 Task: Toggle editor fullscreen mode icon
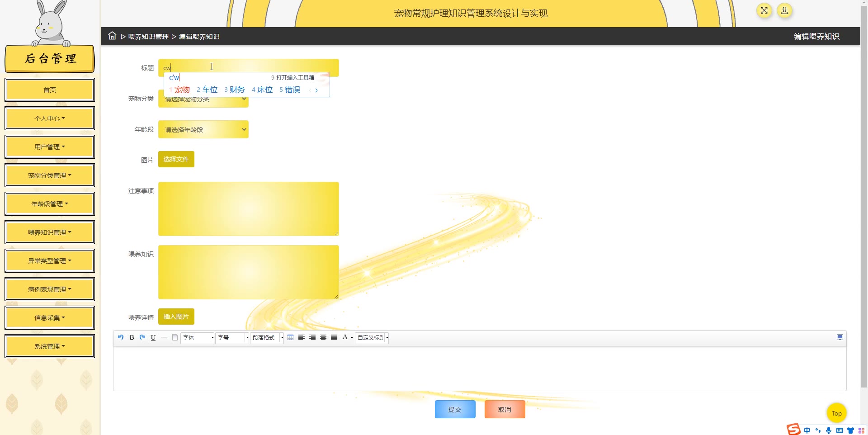click(840, 337)
